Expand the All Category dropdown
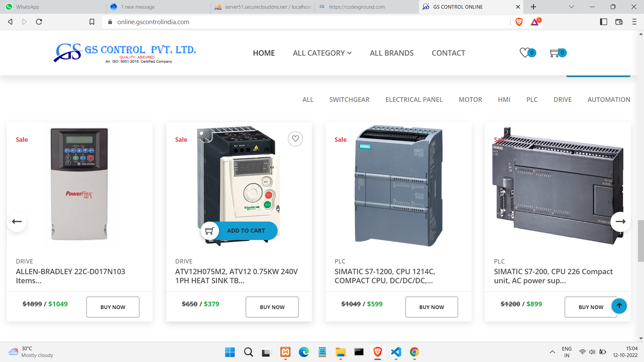 coord(322,53)
